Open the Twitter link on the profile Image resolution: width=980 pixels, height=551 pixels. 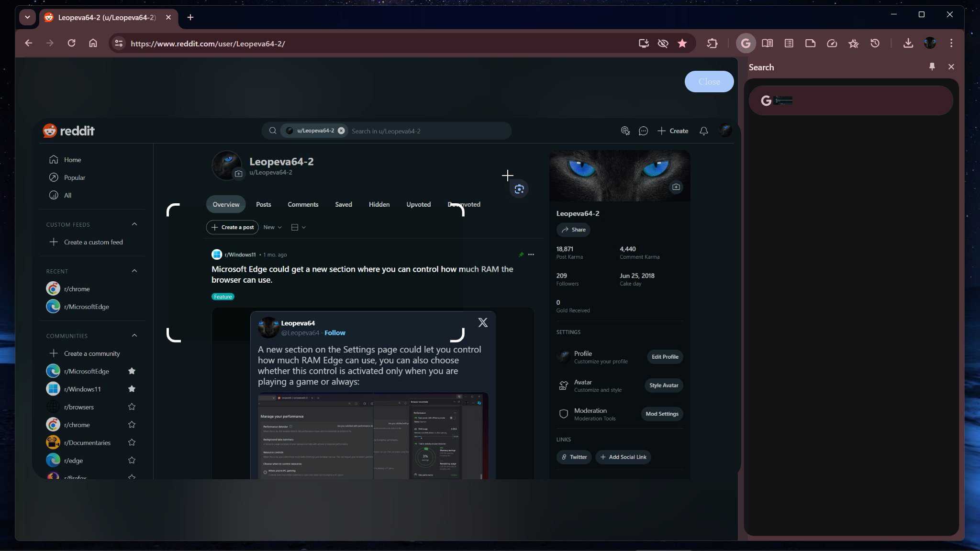574,457
